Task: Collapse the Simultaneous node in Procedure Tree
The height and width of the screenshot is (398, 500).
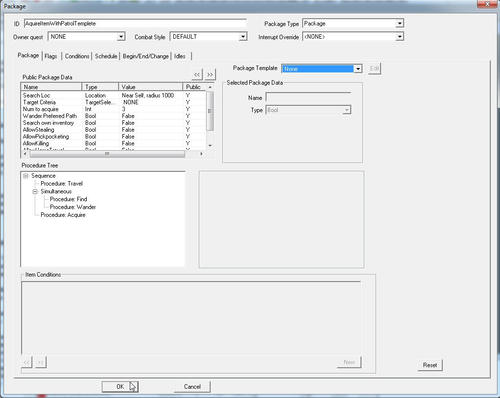Action: click(x=35, y=191)
